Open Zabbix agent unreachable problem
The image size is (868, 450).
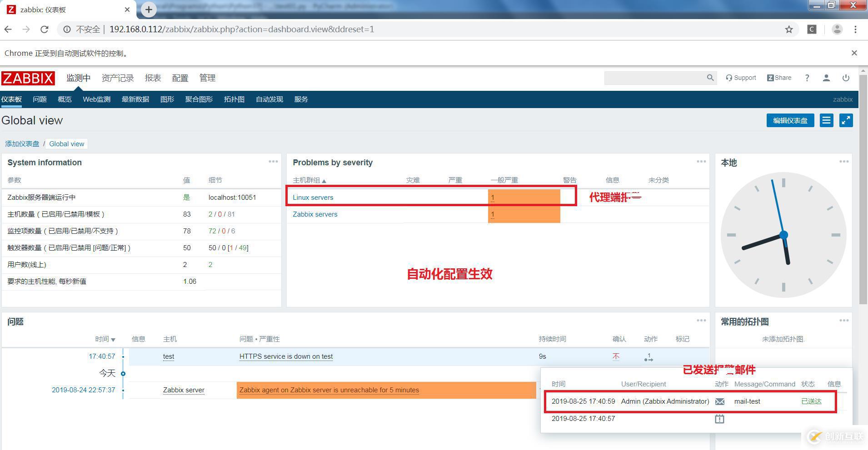coord(329,390)
